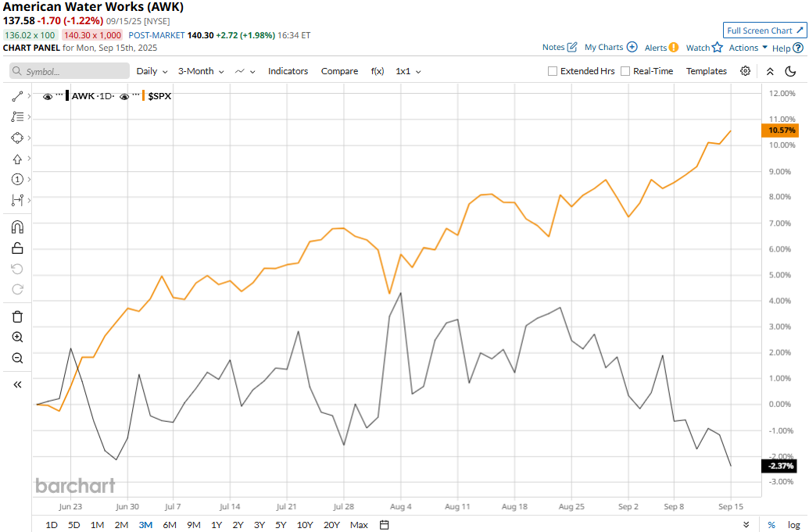Hide the AWK series with eye icon

point(48,96)
